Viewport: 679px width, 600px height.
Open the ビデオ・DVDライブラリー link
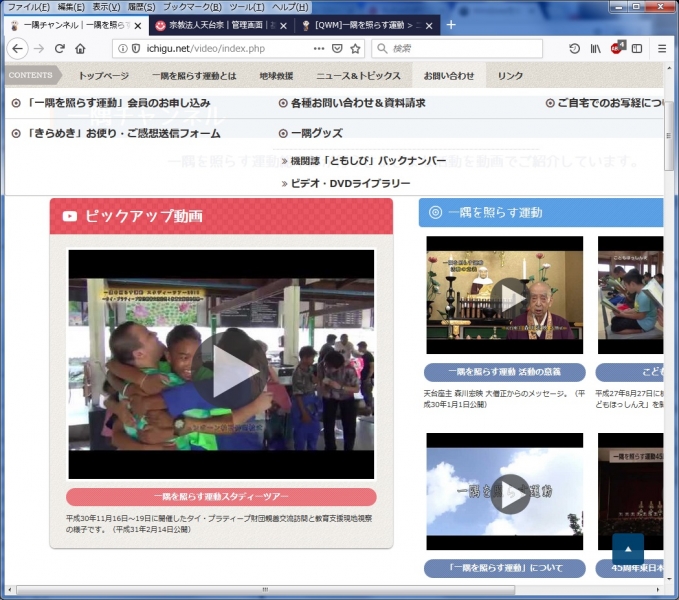point(350,183)
